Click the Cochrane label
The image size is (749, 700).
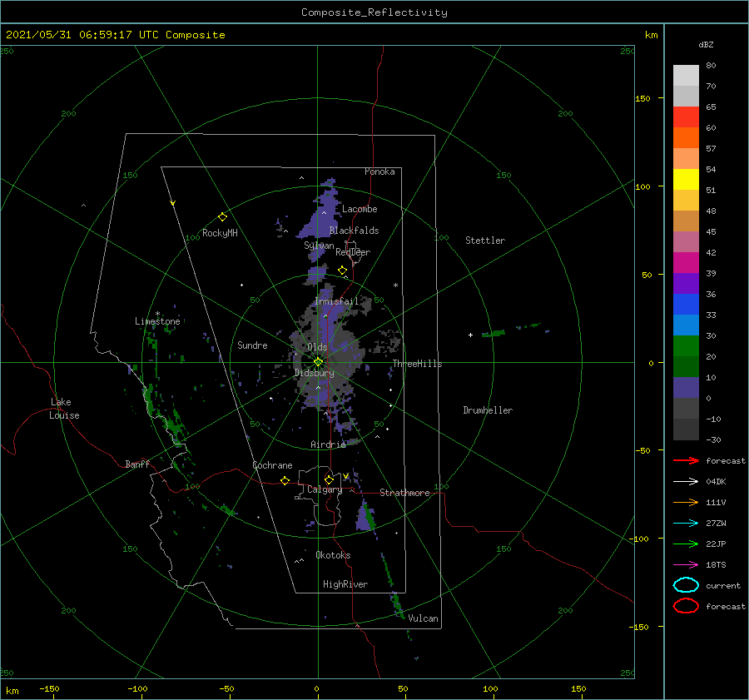(x=272, y=465)
